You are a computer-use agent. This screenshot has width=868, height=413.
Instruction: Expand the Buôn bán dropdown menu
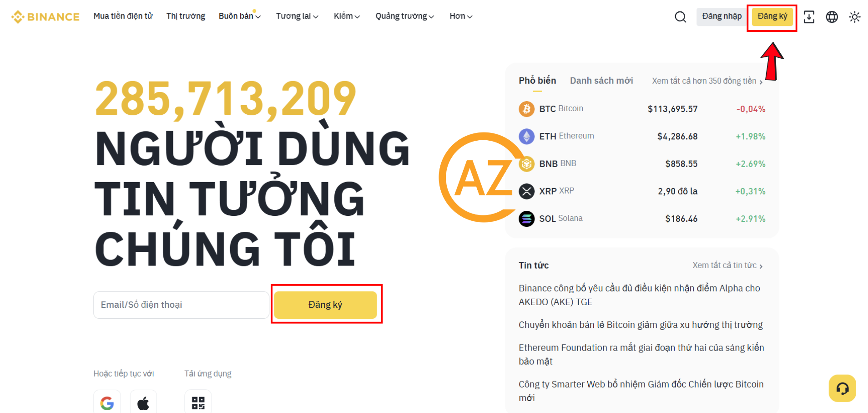tap(240, 16)
